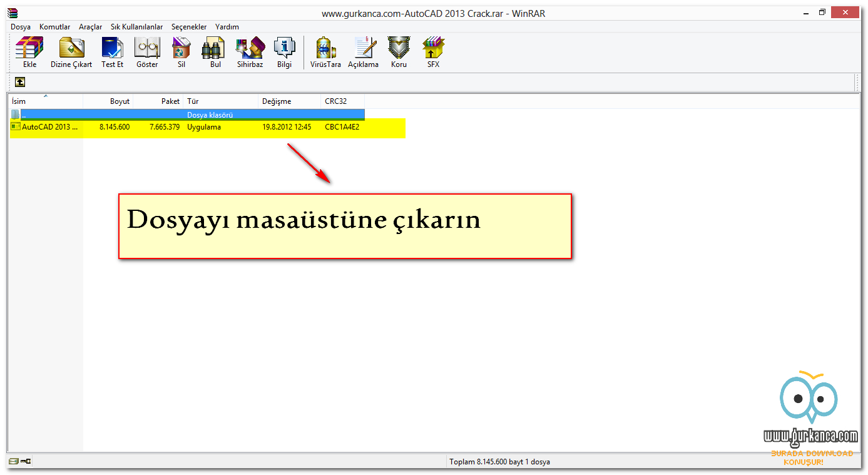
Task: Sort by Paket column header
Action: (158, 101)
